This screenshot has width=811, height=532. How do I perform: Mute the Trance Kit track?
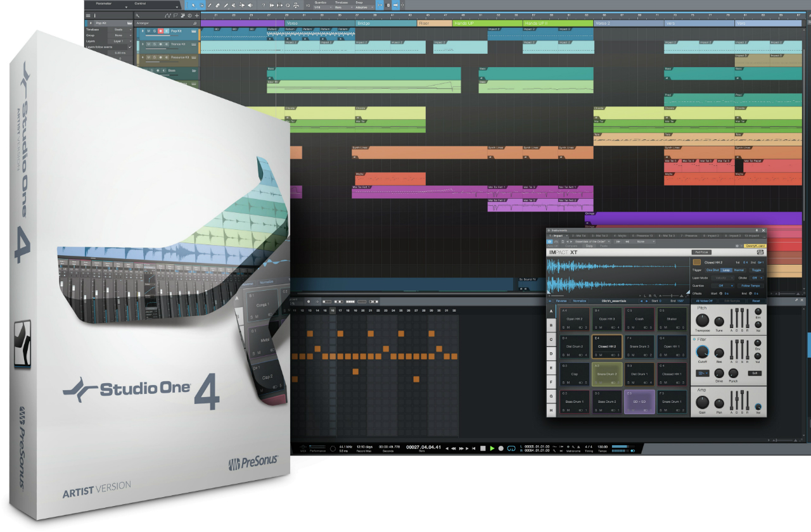click(149, 44)
